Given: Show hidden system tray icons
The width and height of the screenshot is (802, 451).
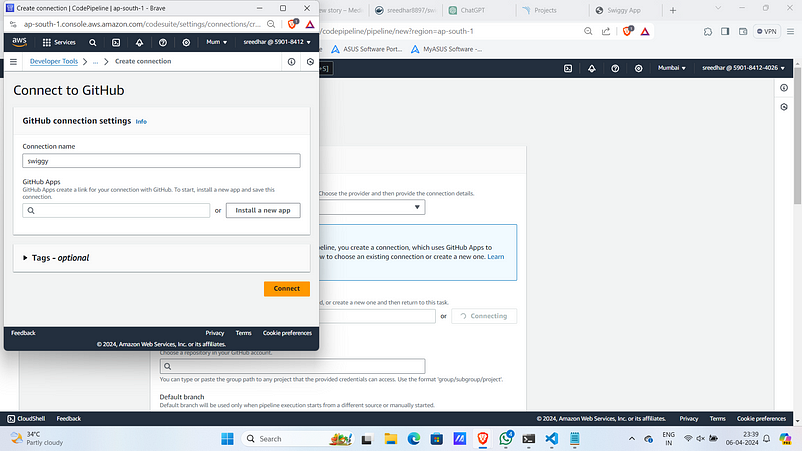Looking at the screenshot, I should pos(632,439).
